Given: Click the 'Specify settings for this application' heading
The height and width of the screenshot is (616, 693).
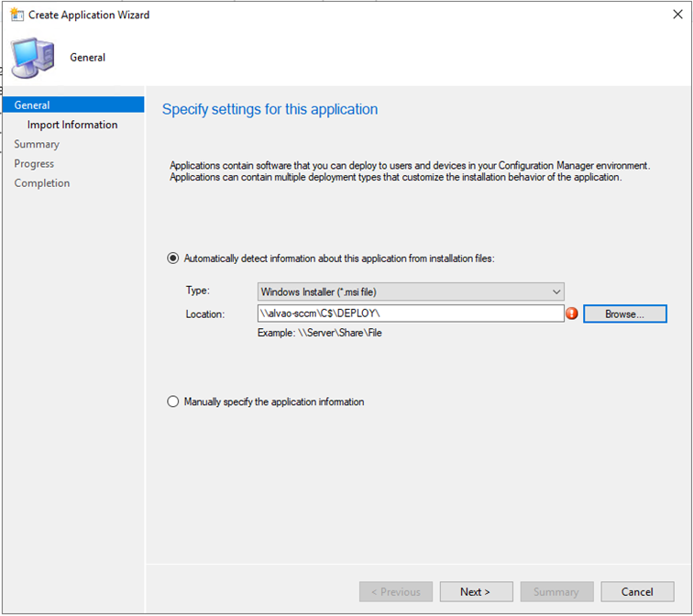Looking at the screenshot, I should click(x=269, y=109).
